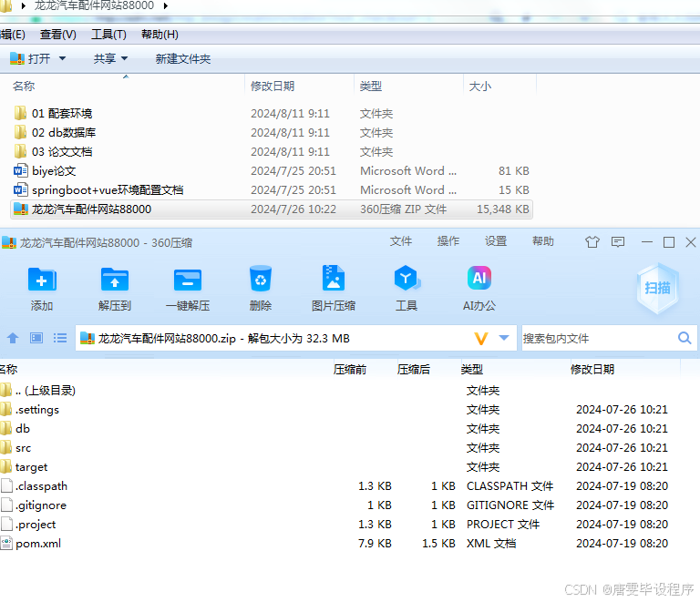Open the 帮助(H) menu in Explorer
The height and width of the screenshot is (602, 700).
tap(160, 35)
